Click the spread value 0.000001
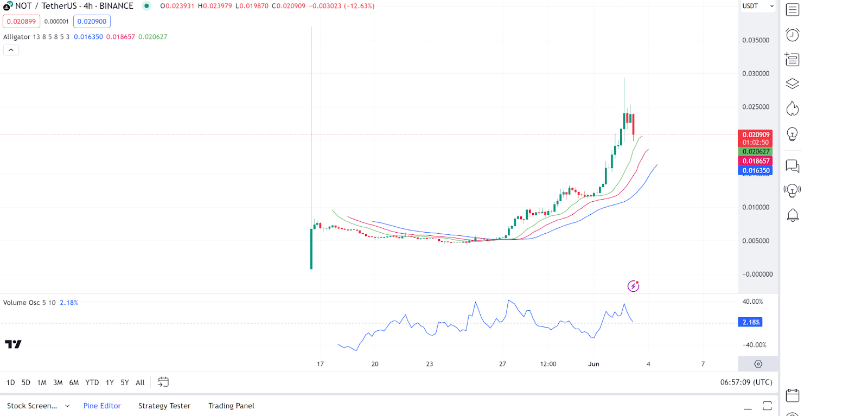The width and height of the screenshot is (868, 416). pos(56,22)
